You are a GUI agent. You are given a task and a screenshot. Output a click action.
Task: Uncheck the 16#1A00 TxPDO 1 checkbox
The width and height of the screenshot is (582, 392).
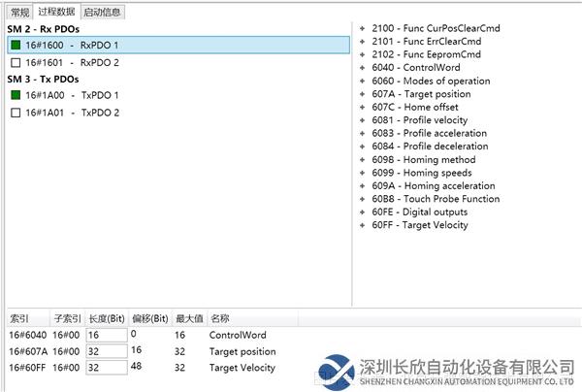[16, 95]
